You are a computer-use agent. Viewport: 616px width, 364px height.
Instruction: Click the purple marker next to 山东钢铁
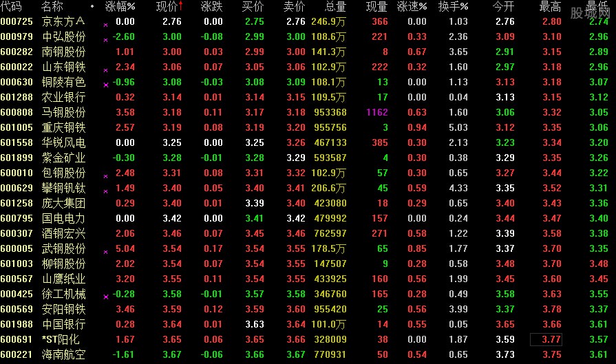click(106, 70)
